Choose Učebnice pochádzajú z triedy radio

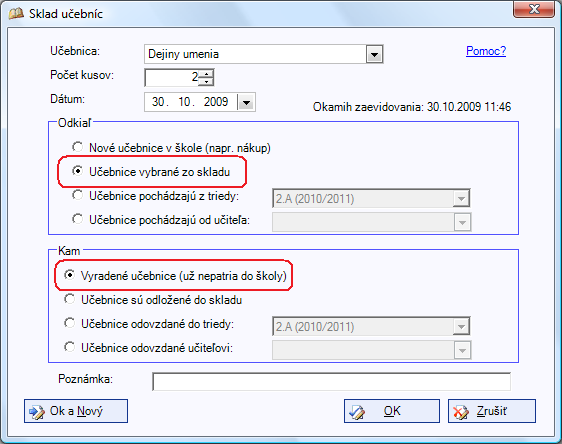click(77, 195)
